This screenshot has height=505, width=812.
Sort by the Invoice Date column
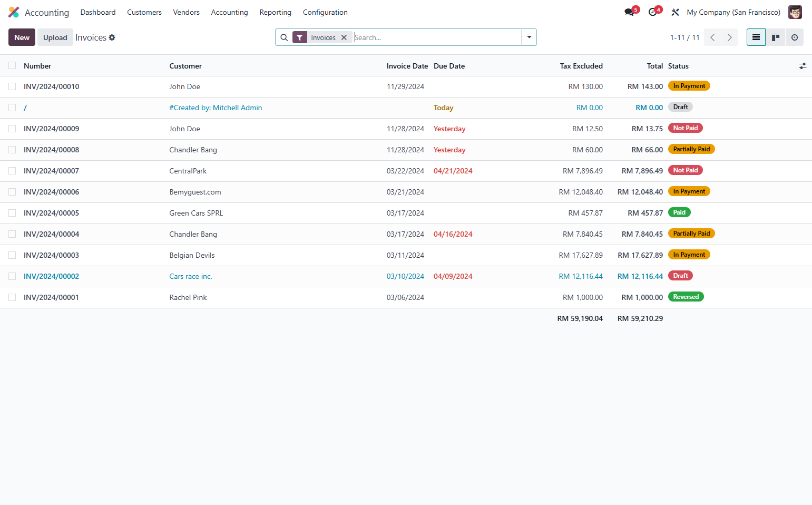(407, 66)
